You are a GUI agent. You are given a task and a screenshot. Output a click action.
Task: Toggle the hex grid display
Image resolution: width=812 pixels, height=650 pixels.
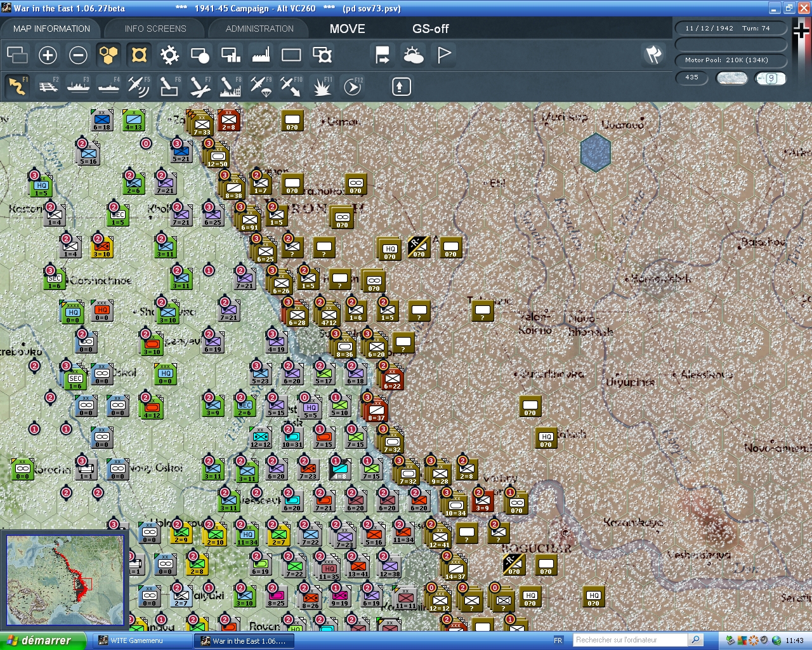108,55
